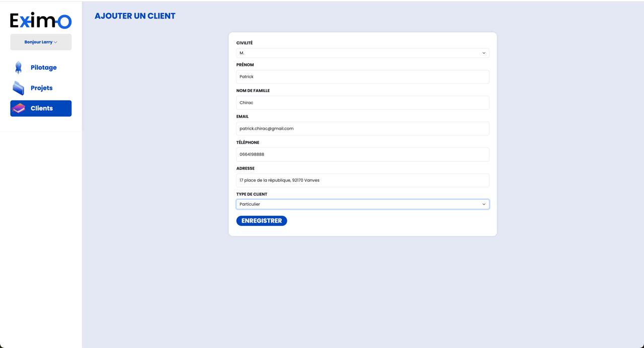644x348 pixels.
Task: Click the Pilotage rocket icon
Action: [19, 67]
